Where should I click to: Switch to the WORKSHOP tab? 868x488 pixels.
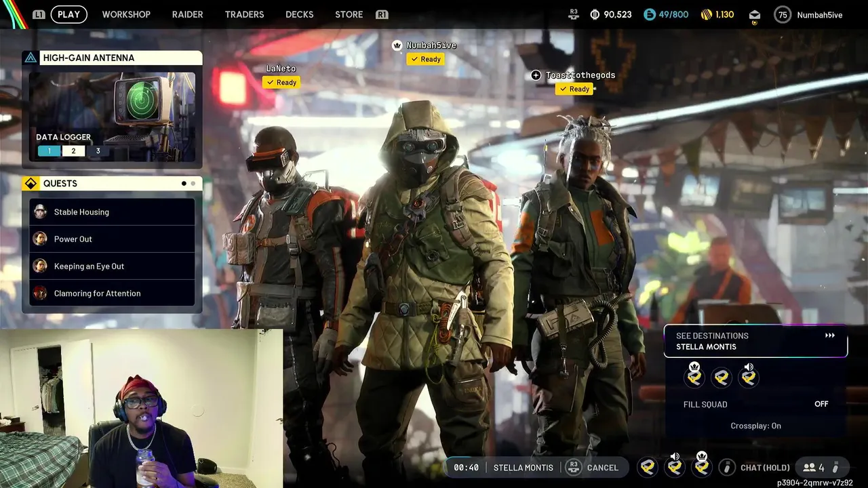tap(126, 14)
